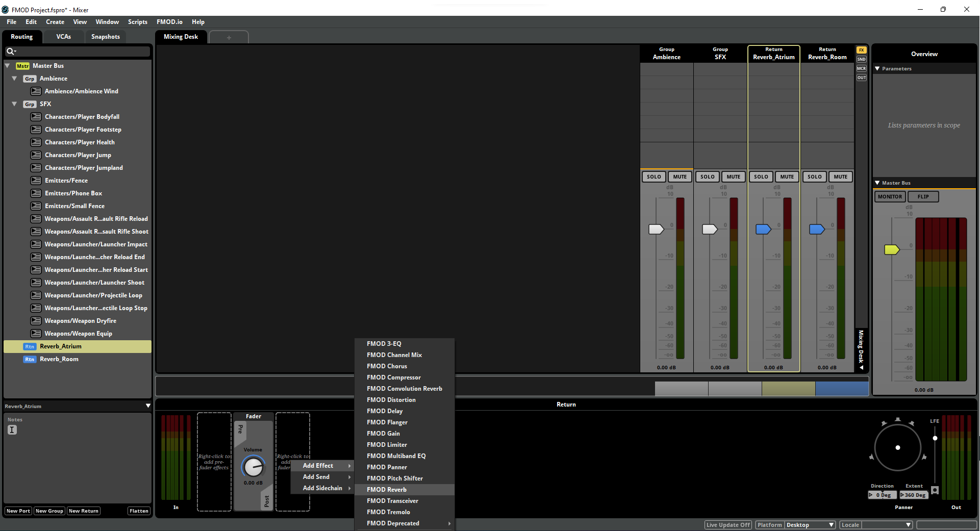Click the New Return button
980x531 pixels.
84,511
